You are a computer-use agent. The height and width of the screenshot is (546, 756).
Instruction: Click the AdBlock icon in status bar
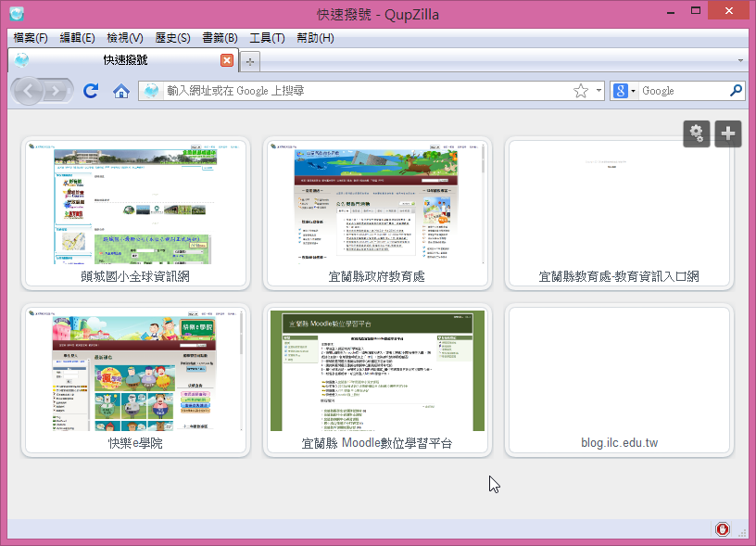click(722, 529)
